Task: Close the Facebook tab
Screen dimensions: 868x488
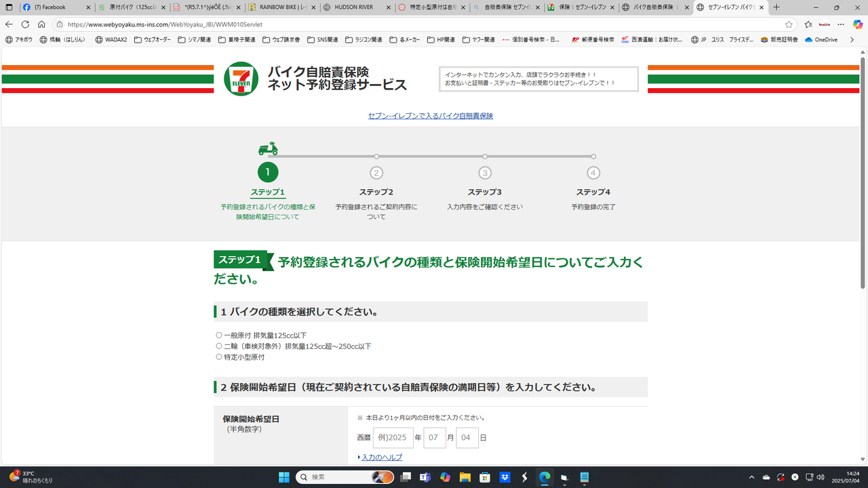Action: tap(87, 7)
